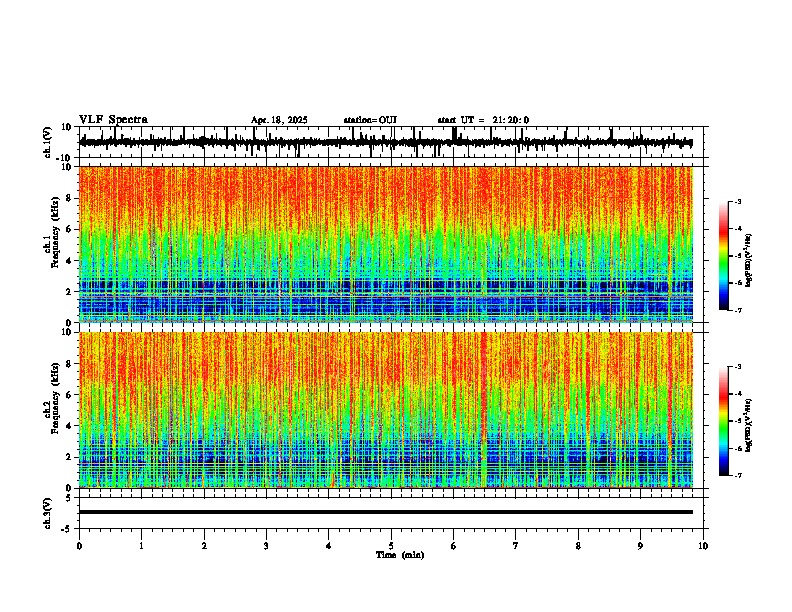The image size is (792, 612).
Task: Click the "8" tick on ch.1 frequency axis
Action: (69, 198)
